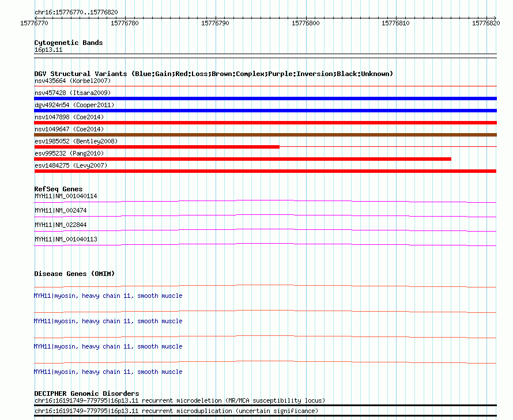This screenshot has width=513, height=420.
Task: Click the blue gain bar for dgv4924n54
Action: click(x=265, y=111)
